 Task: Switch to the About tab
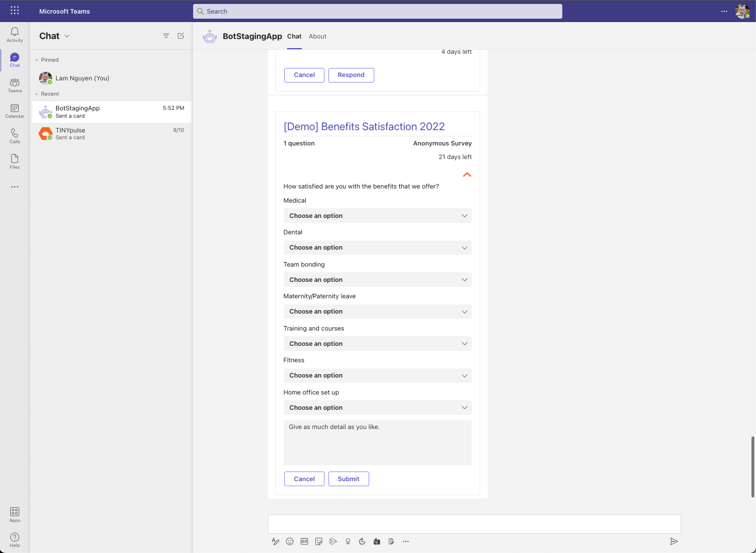point(318,36)
